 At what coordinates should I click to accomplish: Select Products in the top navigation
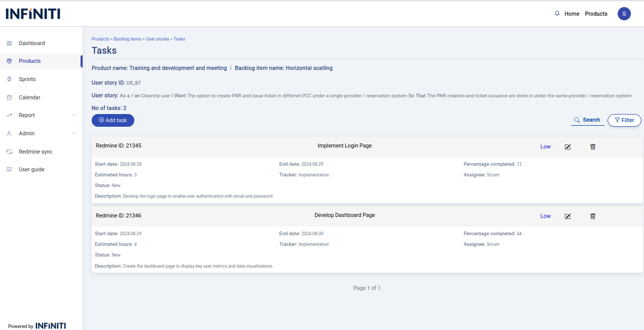point(596,14)
